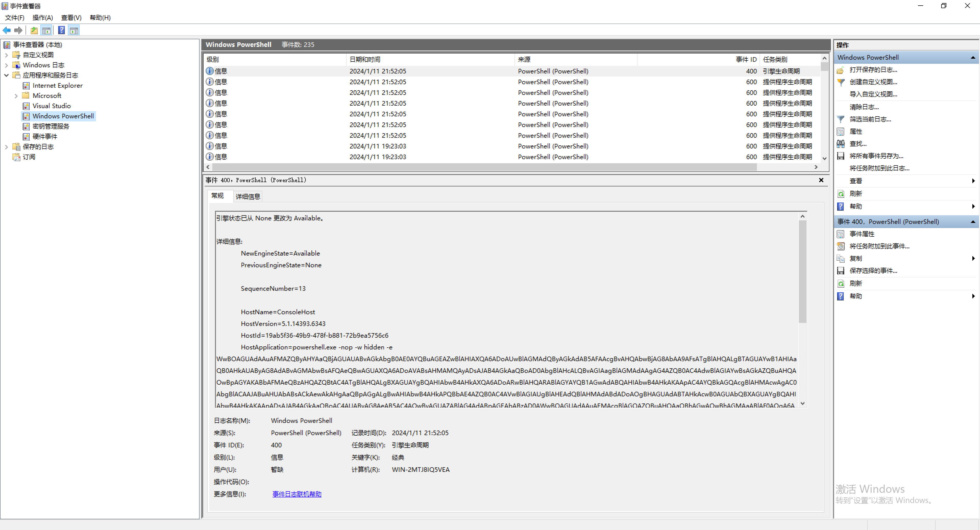Screen dimensions: 980x530
Task: Select the Visual Studio log node
Action: [x=51, y=106]
